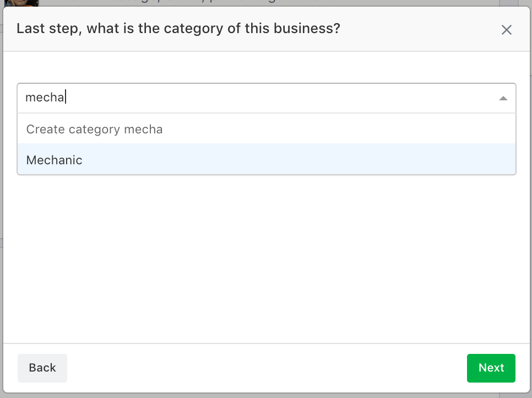Click the dialog title question text
The image size is (532, 398).
tap(178, 28)
